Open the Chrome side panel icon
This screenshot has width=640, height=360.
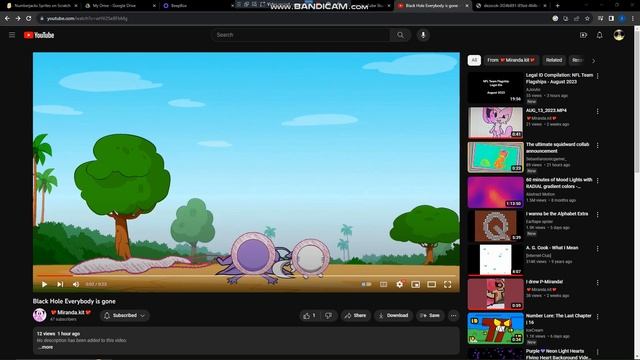tap(611, 18)
